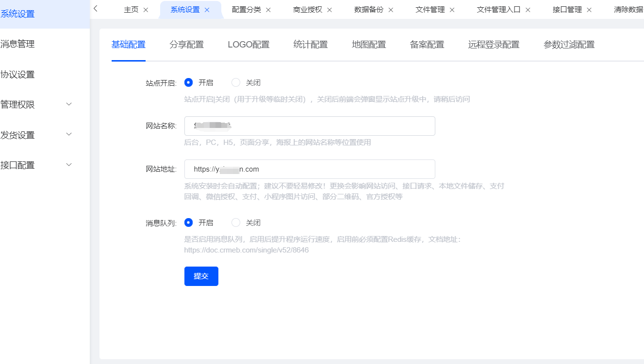Open the 接口管理 page tab
644x364 pixels.
pyautogui.click(x=567, y=10)
